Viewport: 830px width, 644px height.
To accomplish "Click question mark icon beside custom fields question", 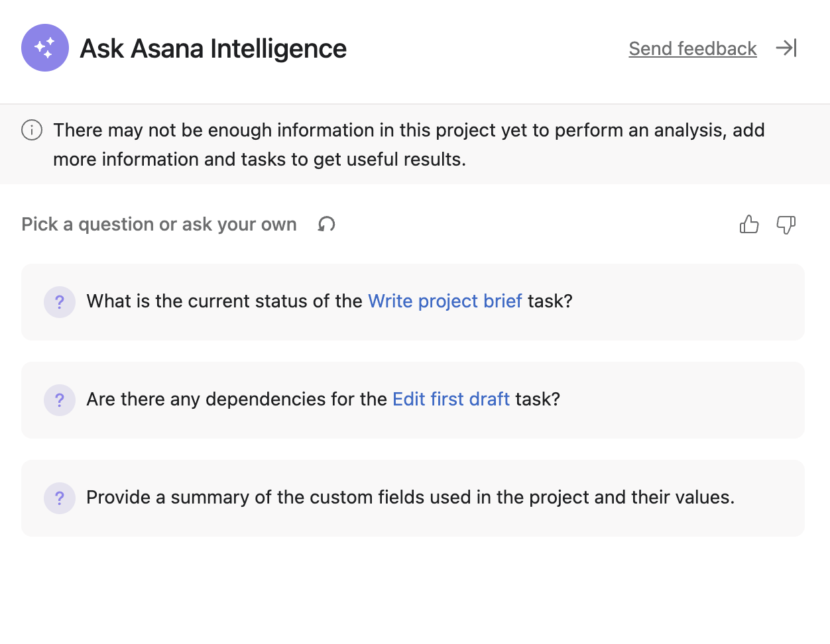I will click(60, 498).
